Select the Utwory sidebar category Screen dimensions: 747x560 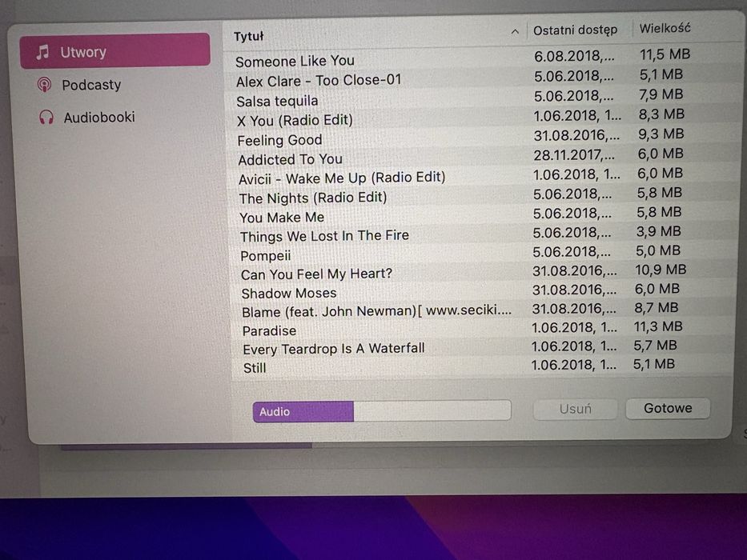coord(114,50)
